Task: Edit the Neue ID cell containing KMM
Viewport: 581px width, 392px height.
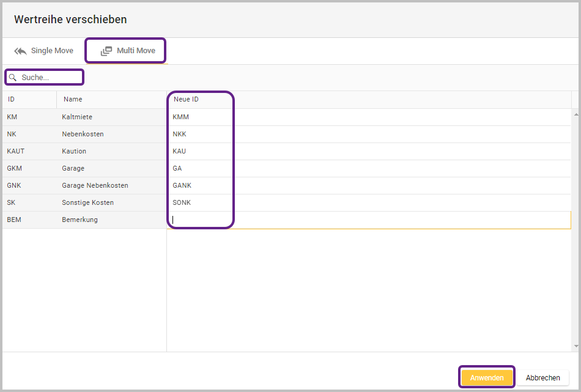Action: tap(367, 117)
